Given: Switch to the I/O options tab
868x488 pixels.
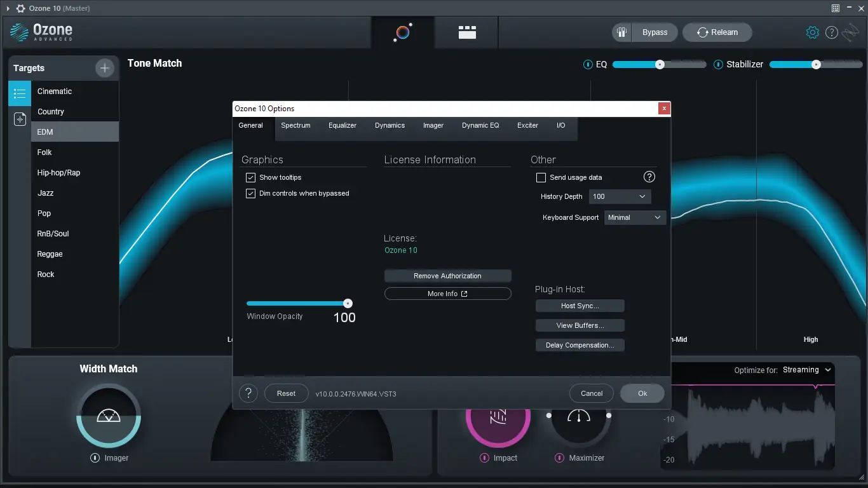Looking at the screenshot, I should [561, 125].
